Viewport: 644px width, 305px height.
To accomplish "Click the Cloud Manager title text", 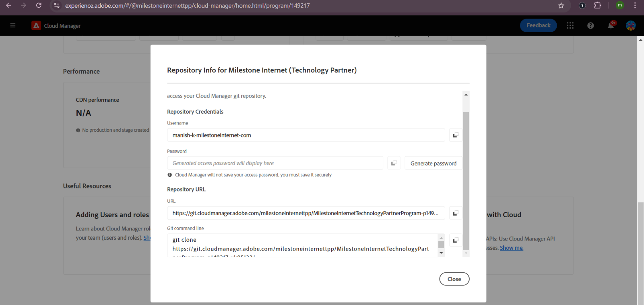I will 62,26.
